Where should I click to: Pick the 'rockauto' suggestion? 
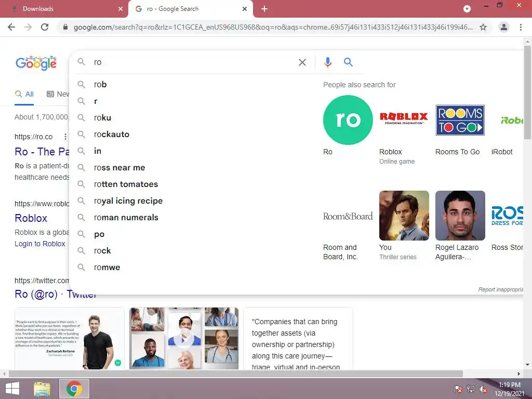coord(193,135)
